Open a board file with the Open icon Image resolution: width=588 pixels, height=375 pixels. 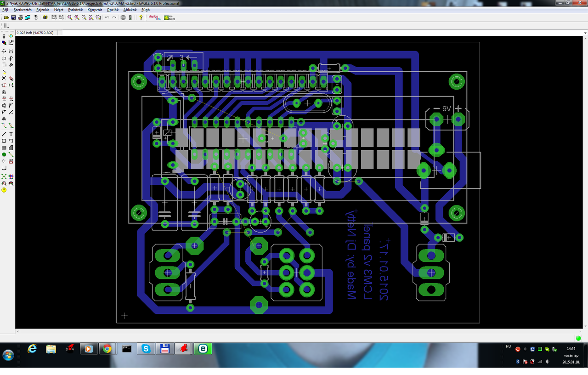pos(6,17)
